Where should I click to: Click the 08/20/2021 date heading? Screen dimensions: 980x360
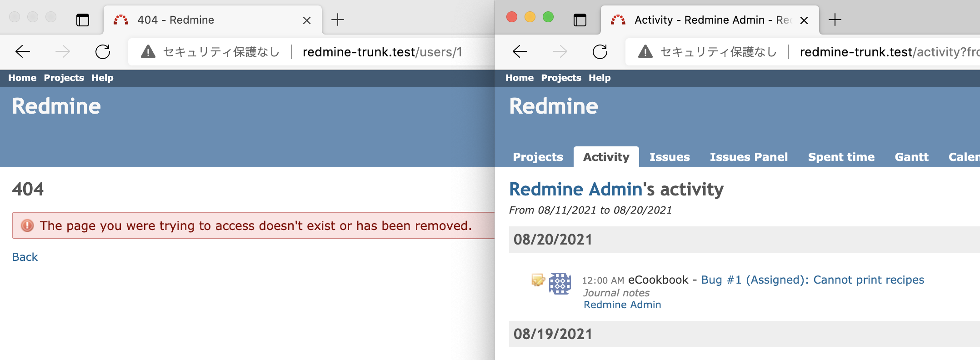tap(553, 240)
